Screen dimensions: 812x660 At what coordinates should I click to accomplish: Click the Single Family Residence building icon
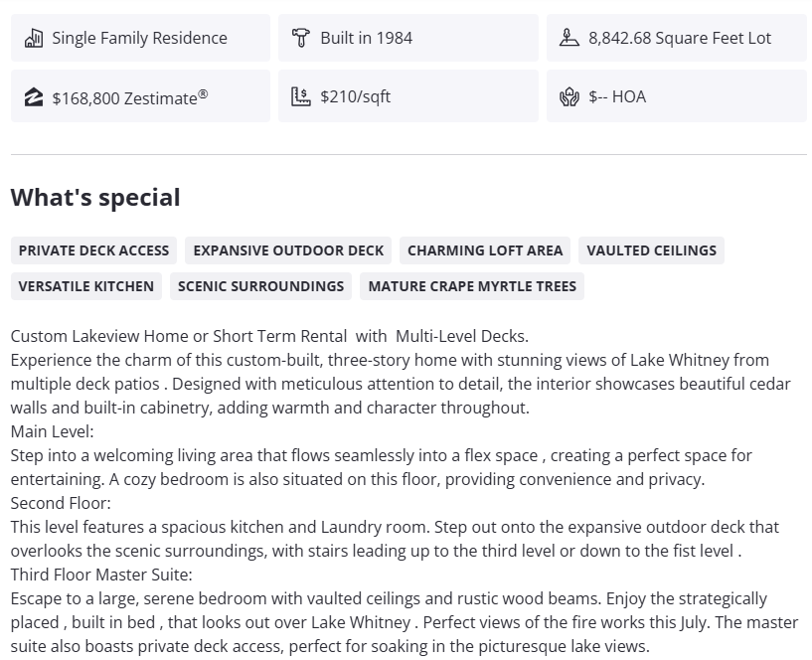(34, 38)
